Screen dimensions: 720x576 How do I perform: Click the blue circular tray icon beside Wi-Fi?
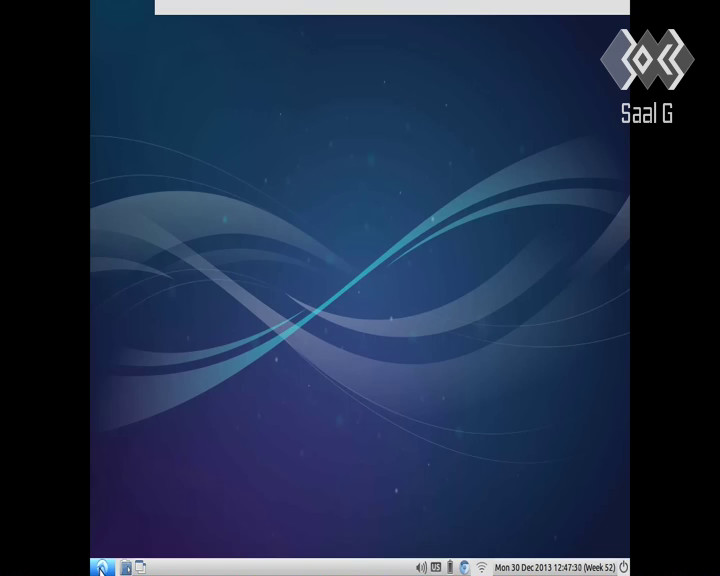[465, 567]
